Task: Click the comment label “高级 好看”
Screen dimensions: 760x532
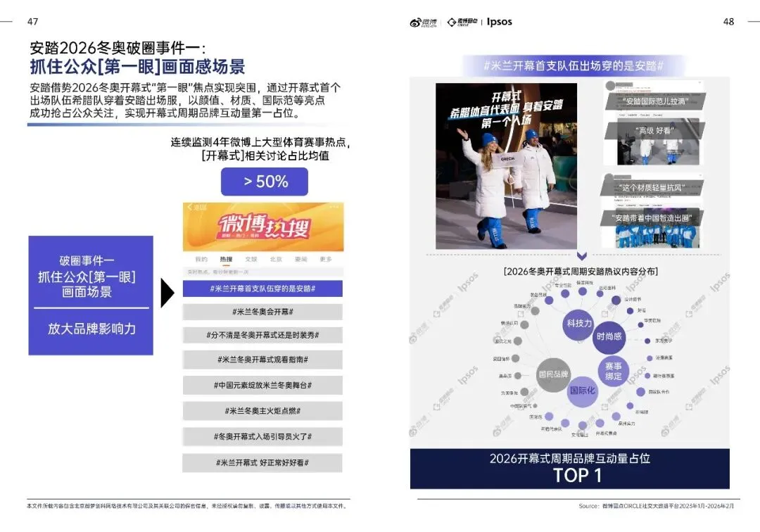Action: (654, 130)
